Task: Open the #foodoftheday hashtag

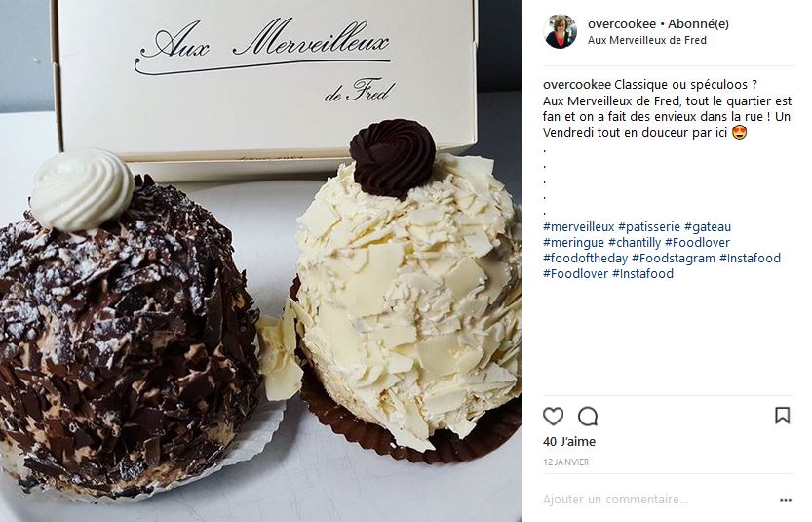Action: pyautogui.click(x=585, y=259)
